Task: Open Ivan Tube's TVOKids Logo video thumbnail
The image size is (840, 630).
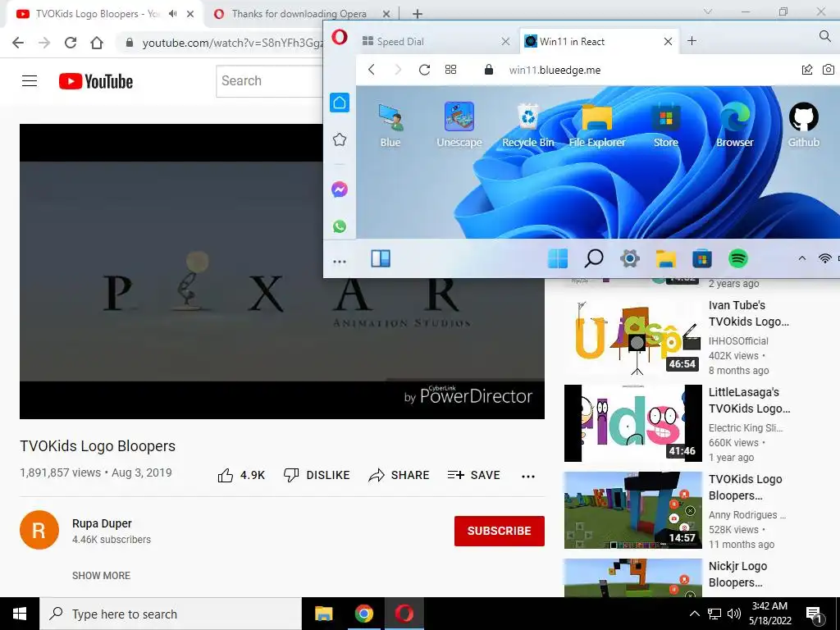Action: tap(632, 336)
